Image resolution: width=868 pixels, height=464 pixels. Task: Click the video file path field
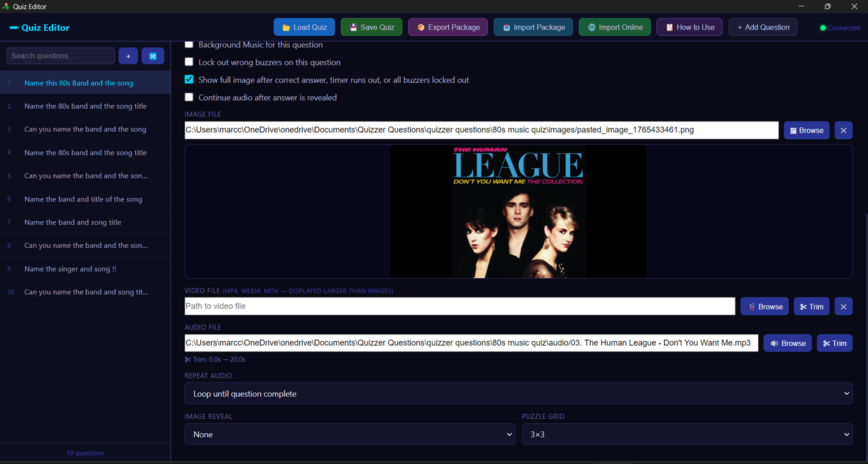pyautogui.click(x=459, y=306)
